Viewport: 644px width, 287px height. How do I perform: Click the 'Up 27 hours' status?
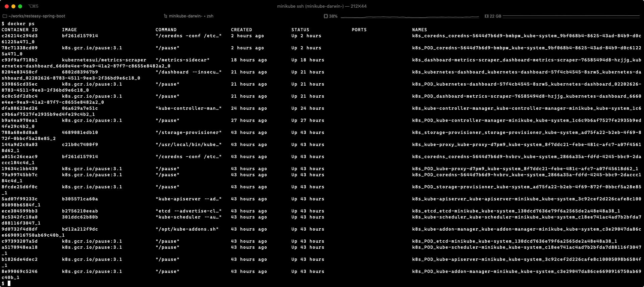point(308,121)
